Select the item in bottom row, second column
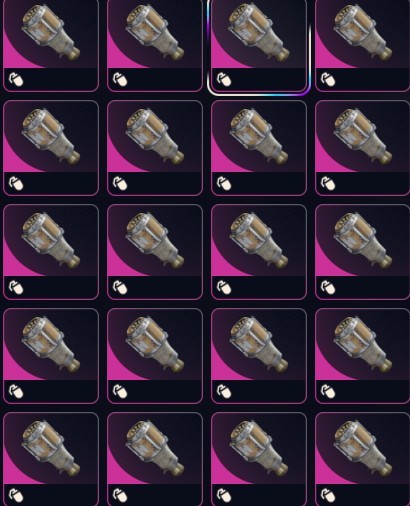Image resolution: width=410 pixels, height=506 pixels. pyautogui.click(x=155, y=459)
